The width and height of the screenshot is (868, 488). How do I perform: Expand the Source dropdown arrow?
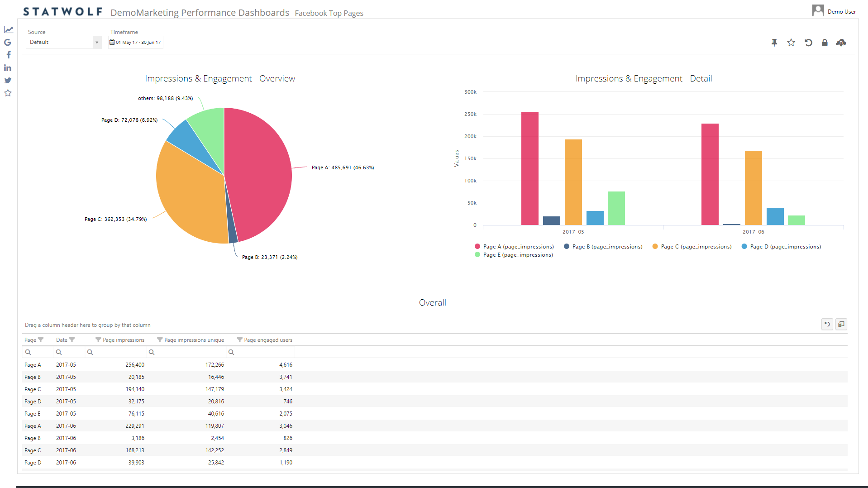[x=96, y=43]
